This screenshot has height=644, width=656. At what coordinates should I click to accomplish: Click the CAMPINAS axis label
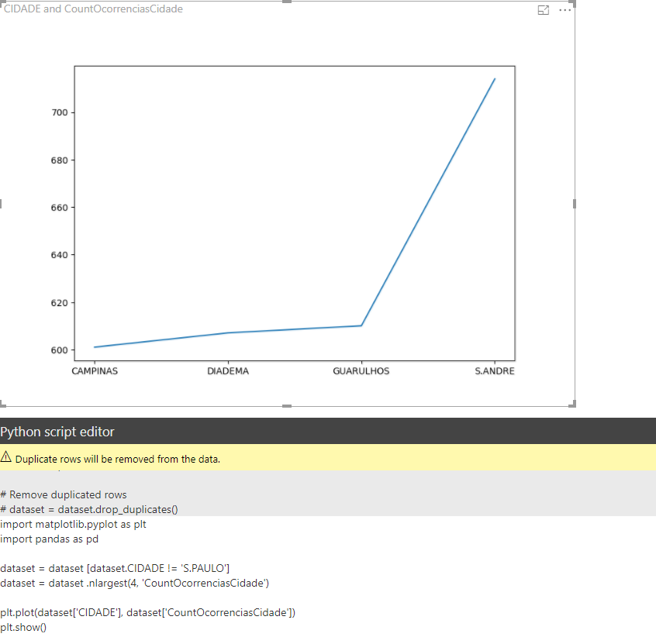[x=95, y=370]
